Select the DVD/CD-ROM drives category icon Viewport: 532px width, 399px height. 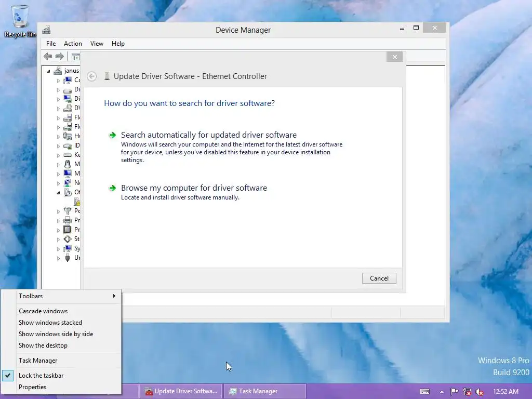pyautogui.click(x=68, y=108)
